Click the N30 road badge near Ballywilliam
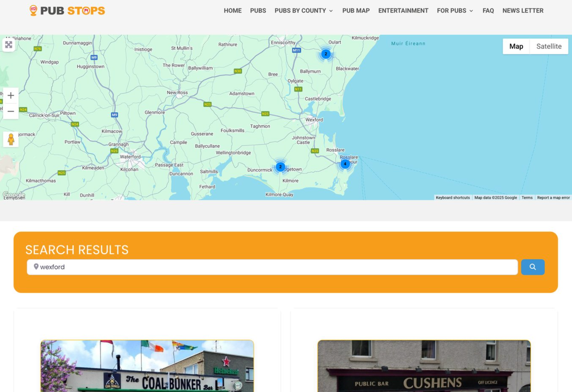 tap(238, 71)
